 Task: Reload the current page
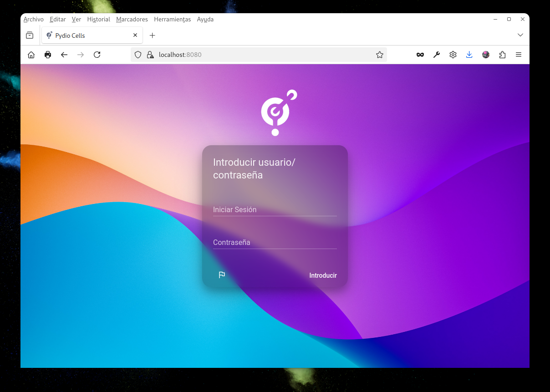pyautogui.click(x=97, y=55)
